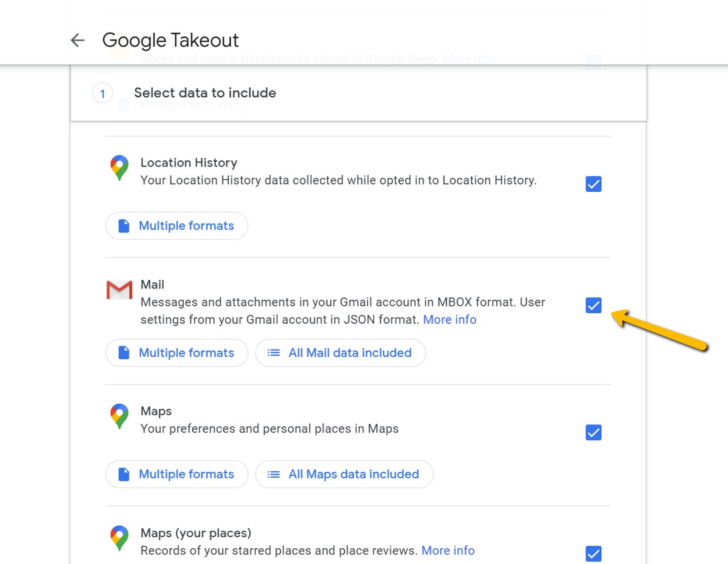Image resolution: width=728 pixels, height=564 pixels.
Task: Click the file icon in Mail's Multiple formats button
Action: click(124, 353)
